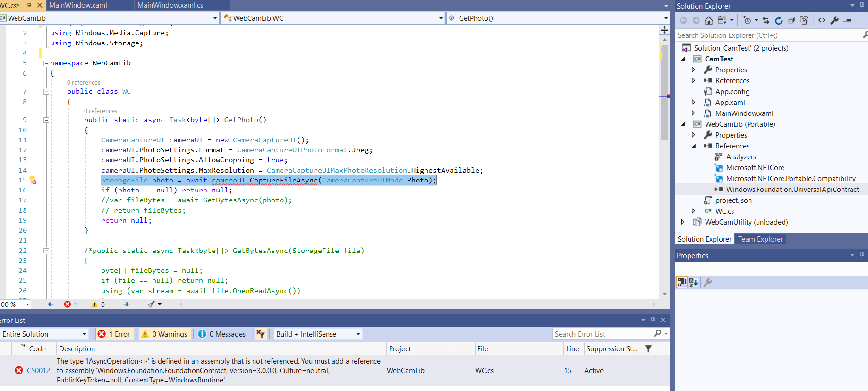Viewport: 868px width, 391px height.
Task: Pin the Properties panel
Action: coord(862,255)
